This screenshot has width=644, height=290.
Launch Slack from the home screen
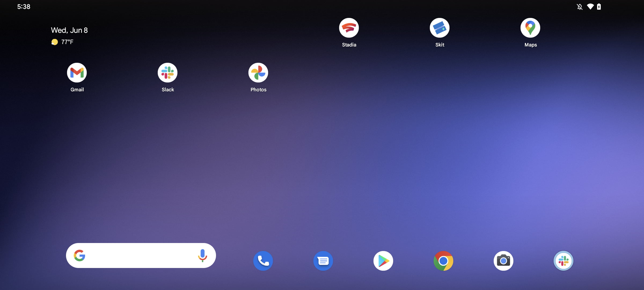167,73
